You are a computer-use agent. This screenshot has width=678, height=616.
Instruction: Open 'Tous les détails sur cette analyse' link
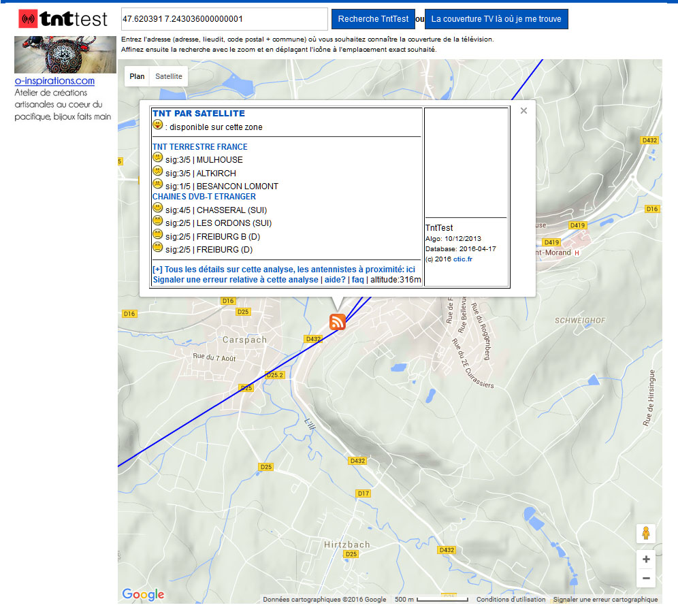[284, 270]
